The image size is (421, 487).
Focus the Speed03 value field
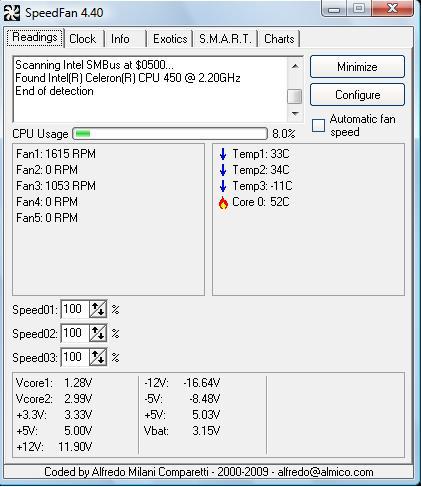point(75,357)
